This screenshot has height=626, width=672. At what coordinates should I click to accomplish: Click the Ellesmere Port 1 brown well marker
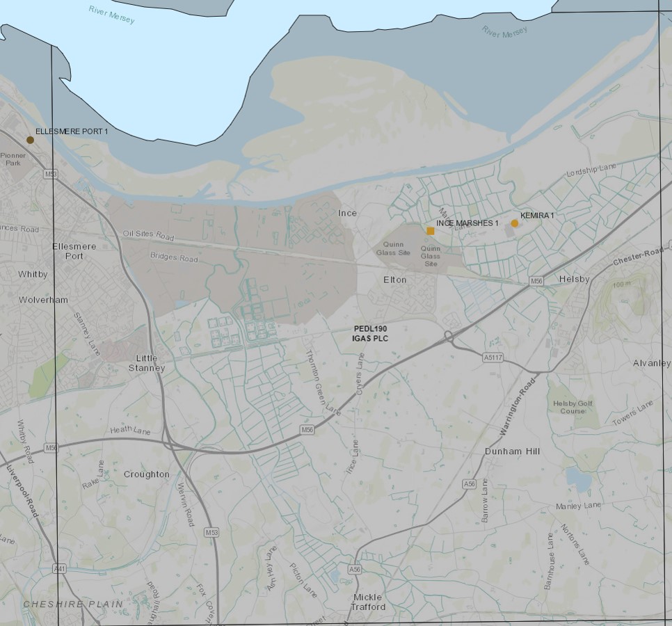click(30, 140)
